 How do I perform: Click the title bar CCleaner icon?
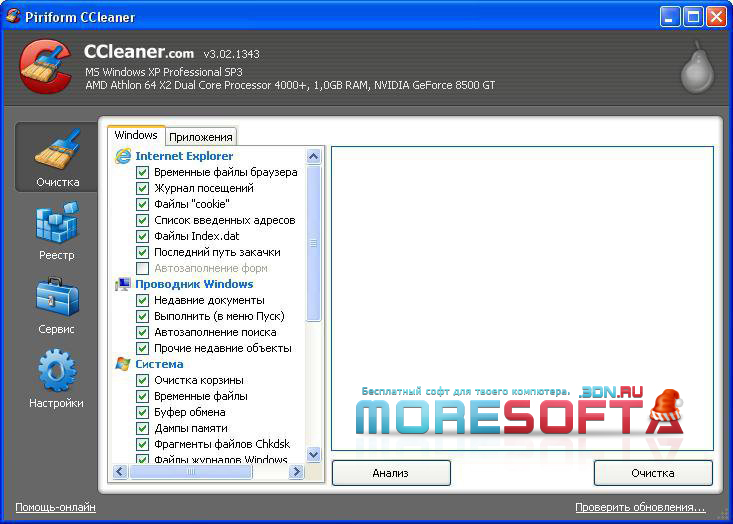(x=13, y=16)
